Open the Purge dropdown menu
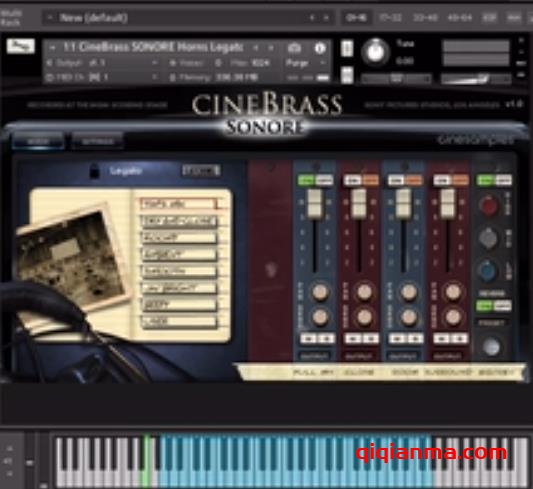Screen dimensions: 533x489 pyautogui.click(x=305, y=63)
